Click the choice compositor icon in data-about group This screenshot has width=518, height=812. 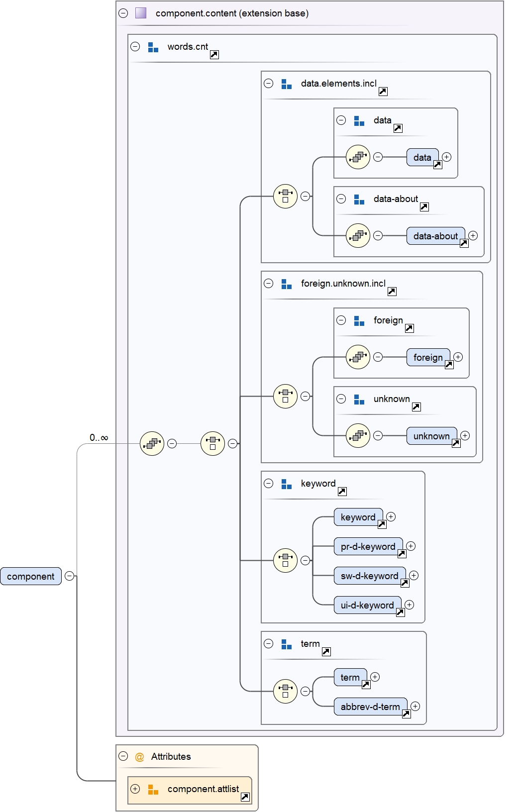358,236
